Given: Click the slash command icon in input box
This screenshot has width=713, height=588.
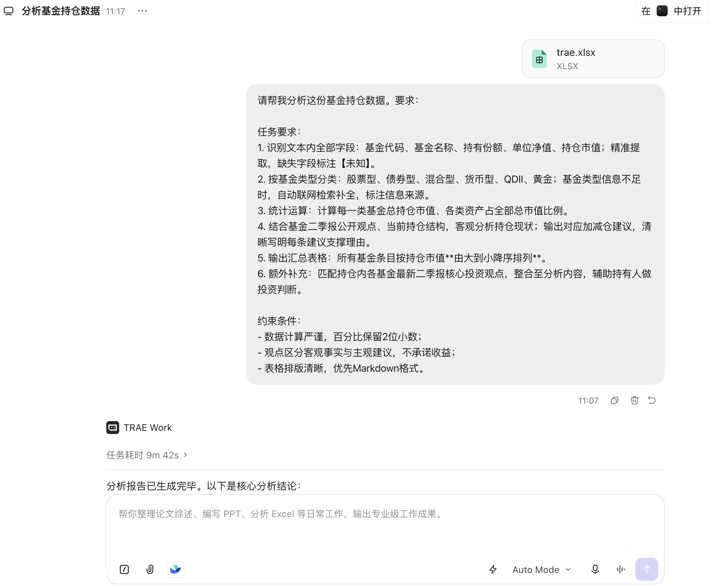Looking at the screenshot, I should (x=124, y=569).
